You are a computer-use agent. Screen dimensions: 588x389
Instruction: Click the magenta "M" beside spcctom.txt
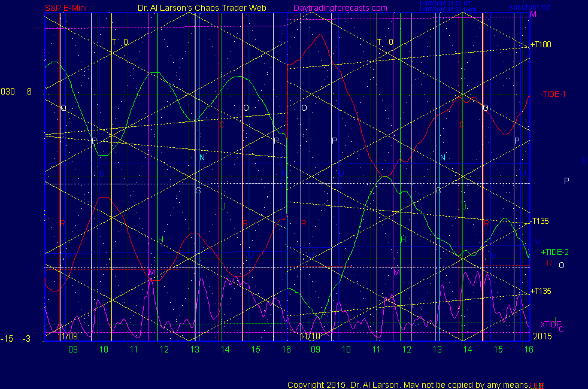(533, 14)
